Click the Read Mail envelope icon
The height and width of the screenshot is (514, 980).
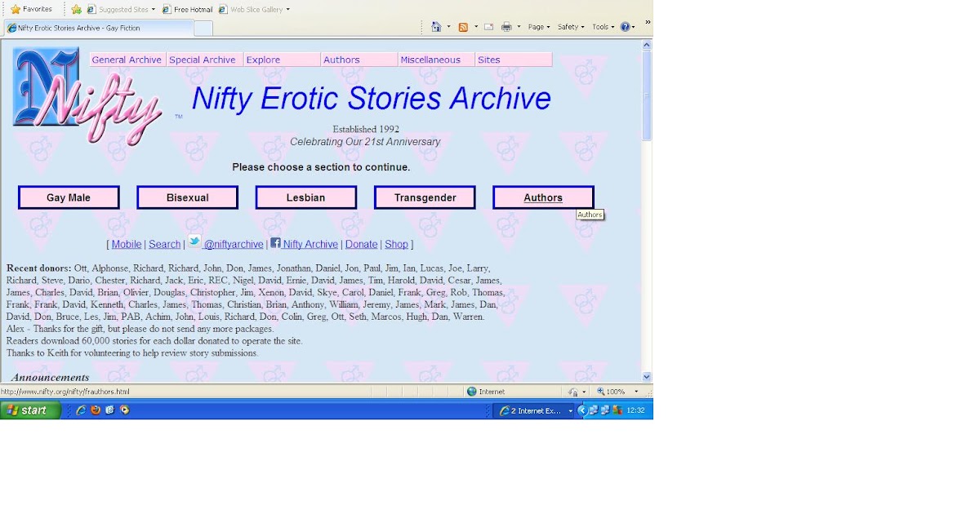(x=488, y=27)
